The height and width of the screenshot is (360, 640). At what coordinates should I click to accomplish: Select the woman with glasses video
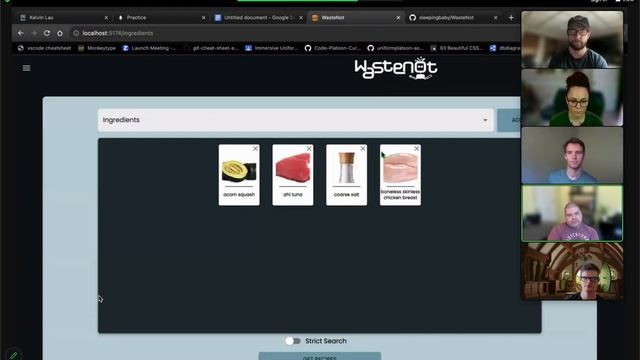click(x=572, y=97)
